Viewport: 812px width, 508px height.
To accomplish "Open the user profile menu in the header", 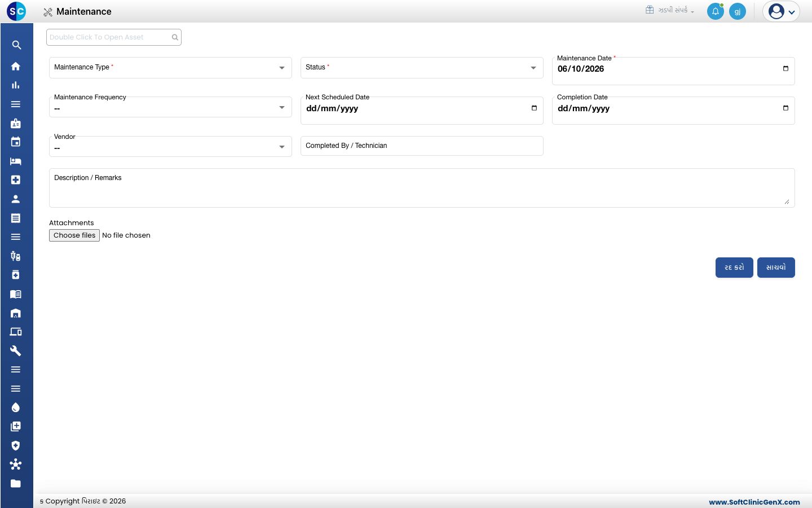I will 782,11.
